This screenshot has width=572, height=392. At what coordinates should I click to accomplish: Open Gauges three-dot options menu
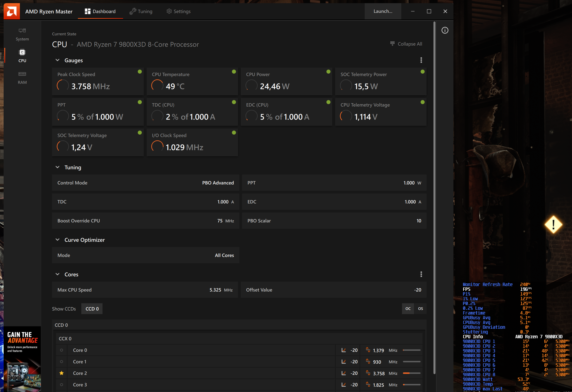coord(421,60)
